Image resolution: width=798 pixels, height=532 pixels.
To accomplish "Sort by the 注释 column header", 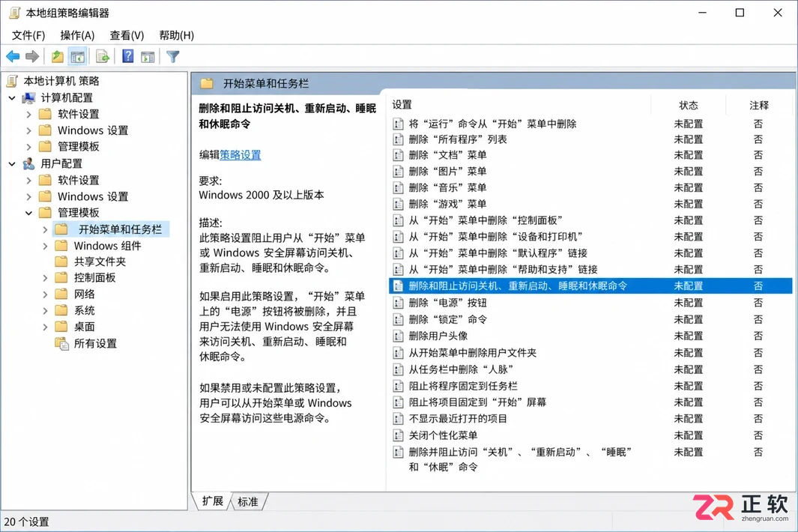I will click(759, 105).
